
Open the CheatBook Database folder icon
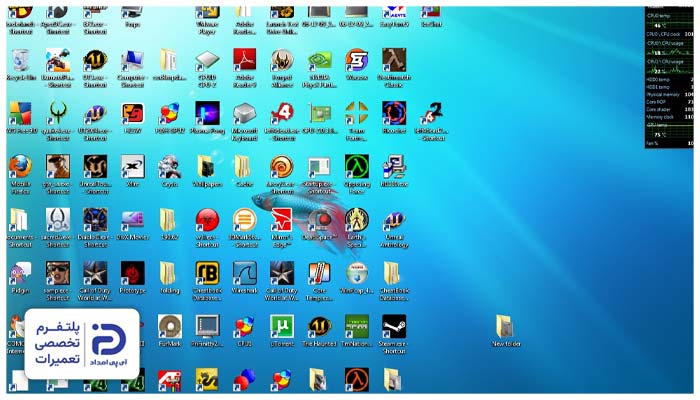[393, 273]
